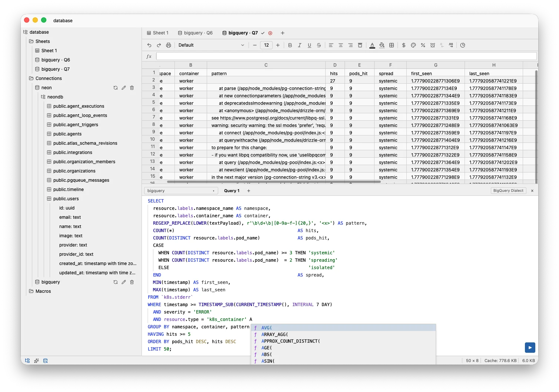The image size is (559, 392).
Task: Undo the last action in toolbar
Action: 149,45
